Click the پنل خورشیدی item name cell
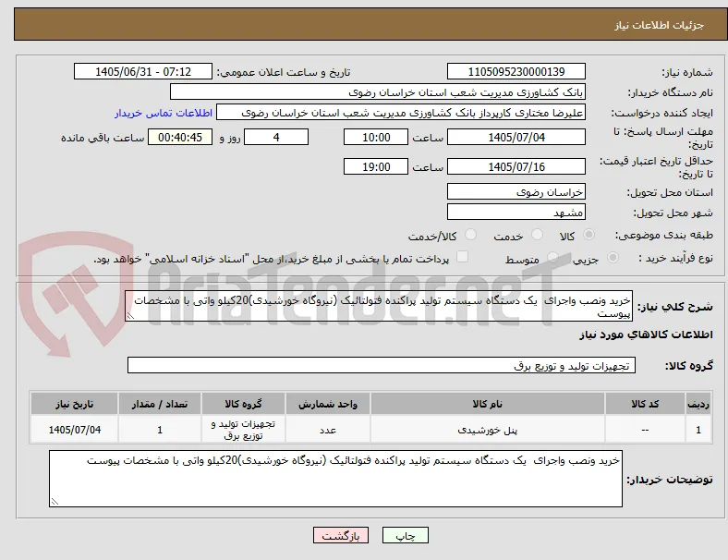The width and height of the screenshot is (728, 560). pyautogui.click(x=488, y=430)
